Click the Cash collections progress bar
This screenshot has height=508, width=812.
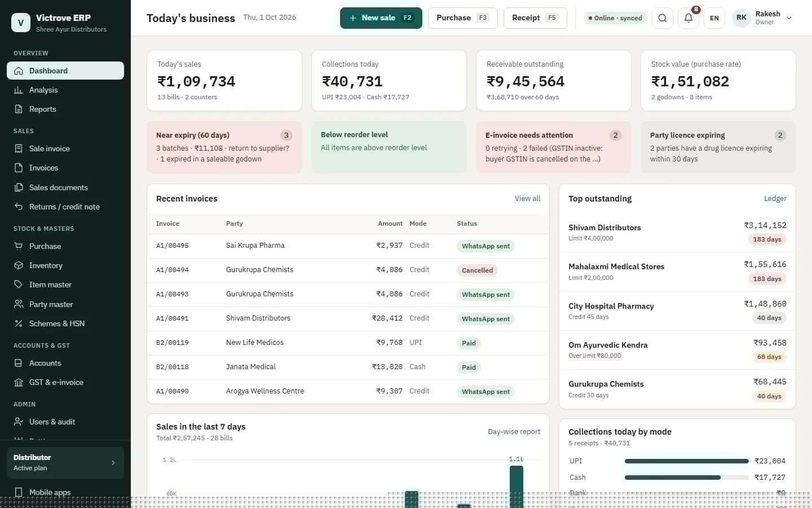coord(686,478)
